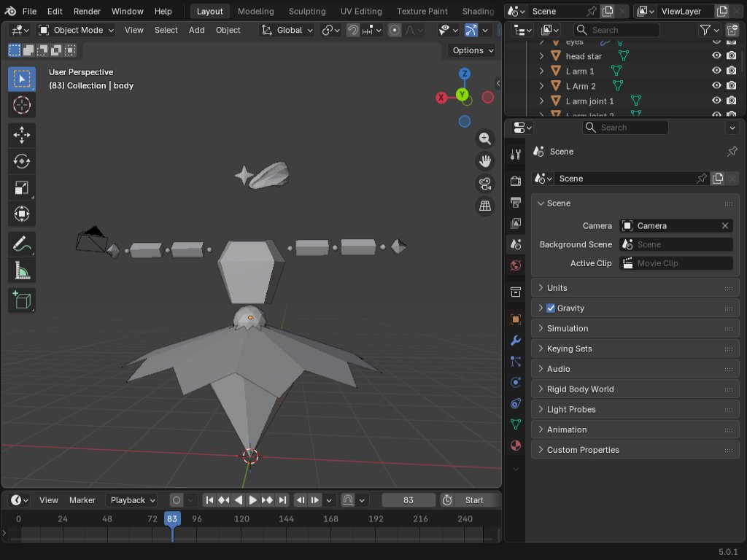The height and width of the screenshot is (560, 747).
Task: Open the Edit menu
Action: pos(55,11)
